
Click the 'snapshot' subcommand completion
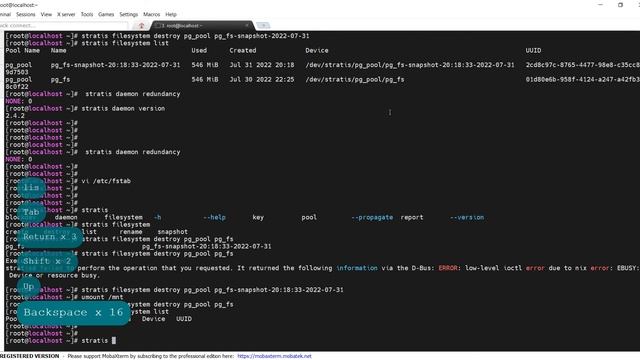[x=173, y=232]
